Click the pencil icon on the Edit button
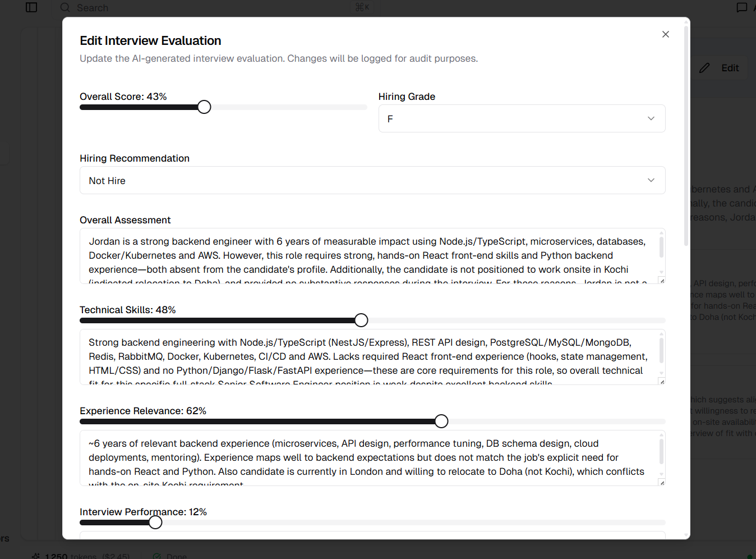756x559 pixels. [704, 67]
